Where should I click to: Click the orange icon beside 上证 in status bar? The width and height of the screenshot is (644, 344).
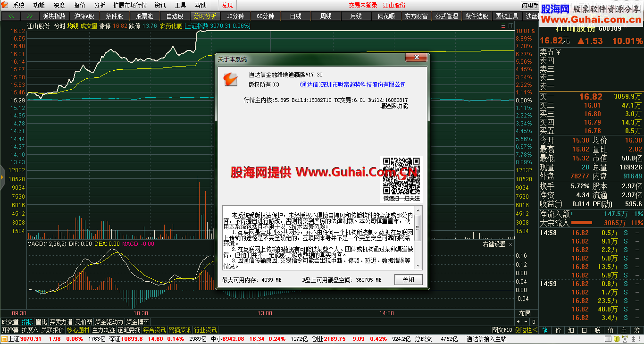click(x=4, y=339)
